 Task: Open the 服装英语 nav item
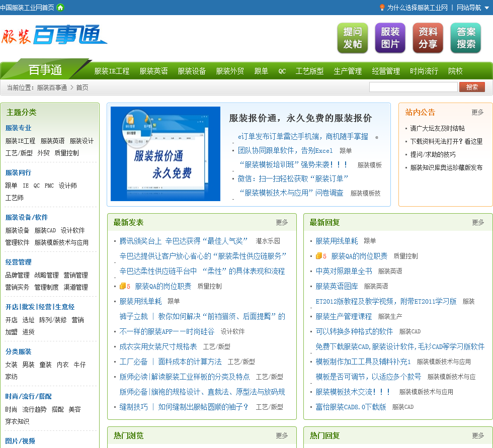(x=153, y=71)
